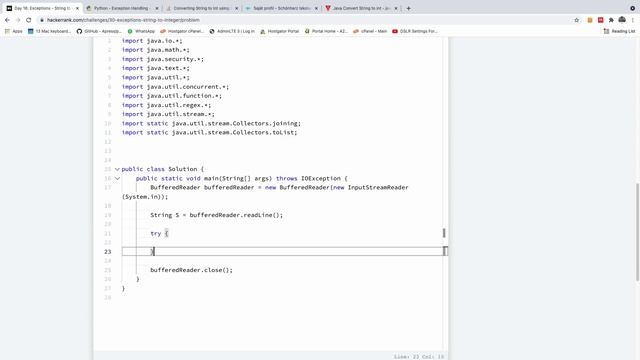Open the Hostgator cPanel bookmark
The image size is (640, 360).
click(182, 31)
